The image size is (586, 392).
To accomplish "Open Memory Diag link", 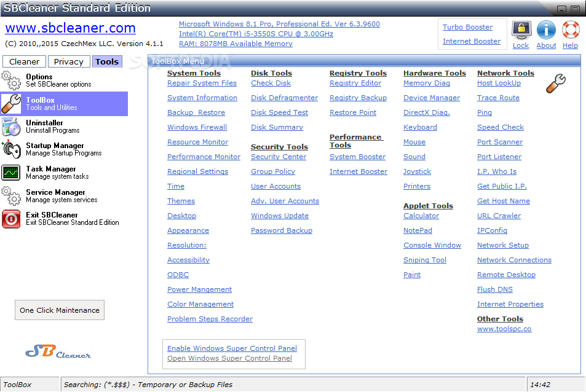I will coord(426,83).
